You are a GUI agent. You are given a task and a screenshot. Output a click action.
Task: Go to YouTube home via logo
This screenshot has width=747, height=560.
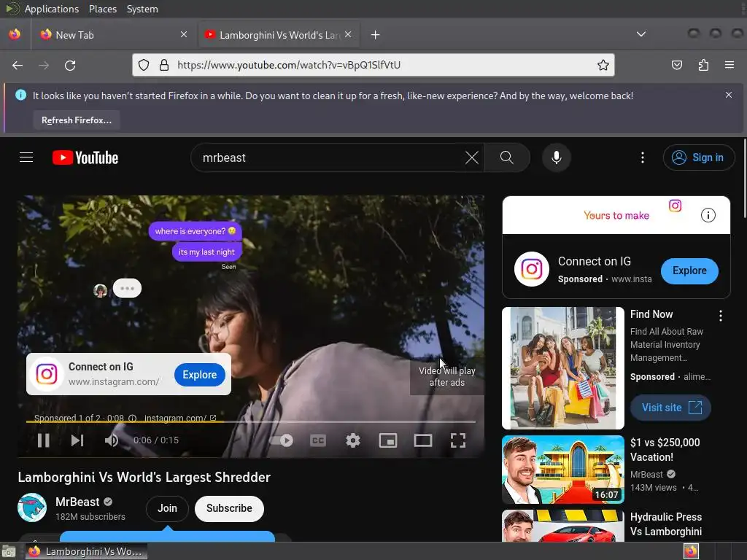pyautogui.click(x=85, y=157)
